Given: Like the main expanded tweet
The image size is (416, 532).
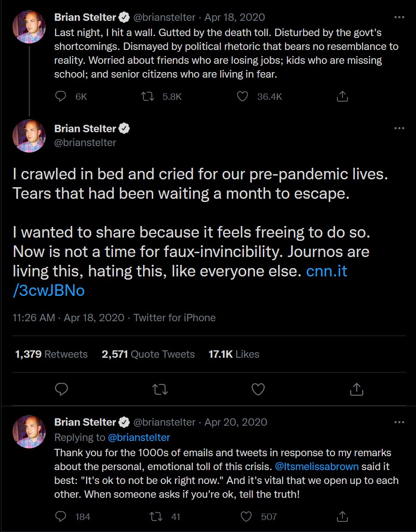Looking at the screenshot, I should (258, 389).
